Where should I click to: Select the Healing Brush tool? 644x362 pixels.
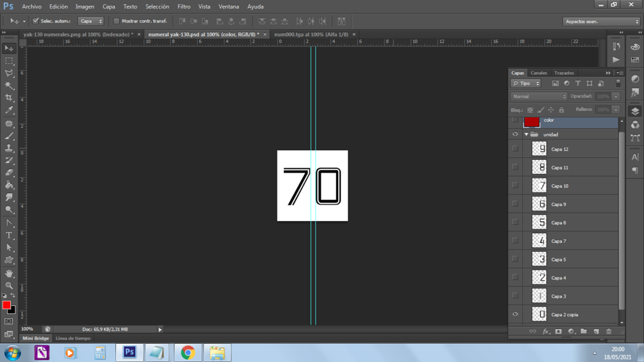coord(9,124)
